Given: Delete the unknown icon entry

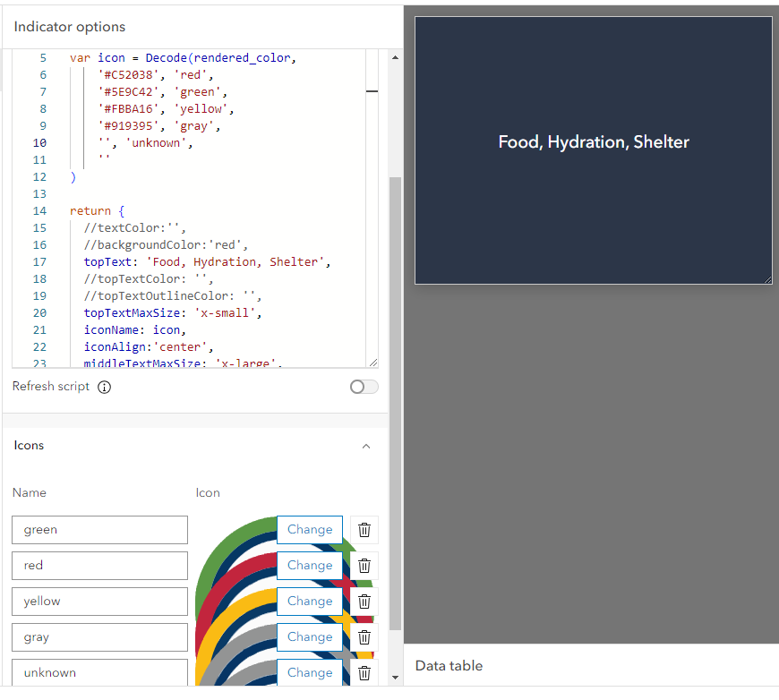Looking at the screenshot, I should coord(364,672).
